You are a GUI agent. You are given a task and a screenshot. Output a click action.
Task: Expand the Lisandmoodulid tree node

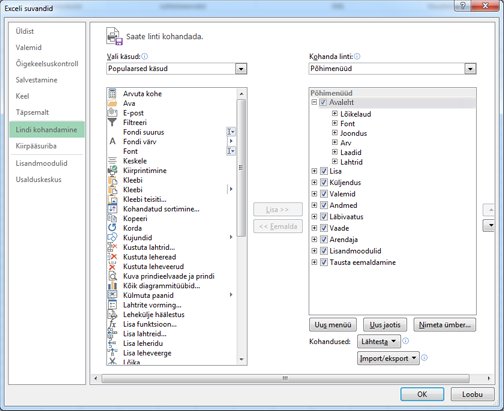(x=314, y=251)
